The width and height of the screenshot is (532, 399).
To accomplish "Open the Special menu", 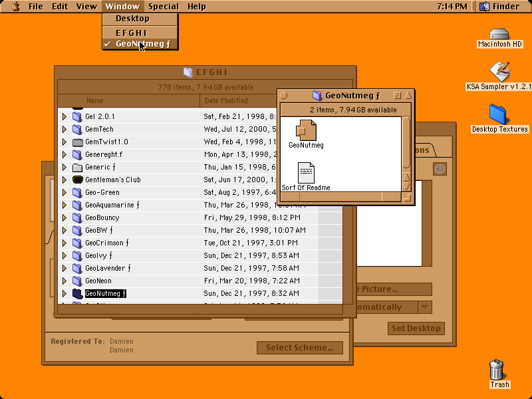I will coord(164,7).
